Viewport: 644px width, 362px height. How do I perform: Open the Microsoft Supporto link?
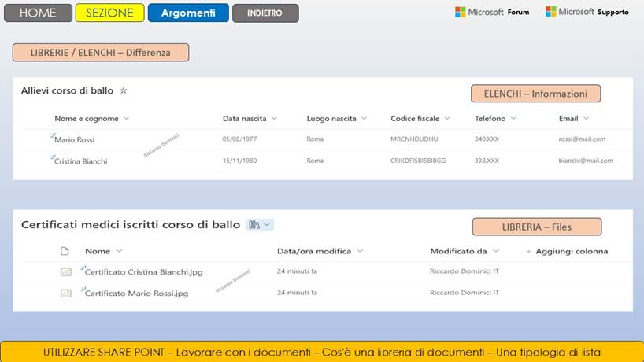(587, 12)
